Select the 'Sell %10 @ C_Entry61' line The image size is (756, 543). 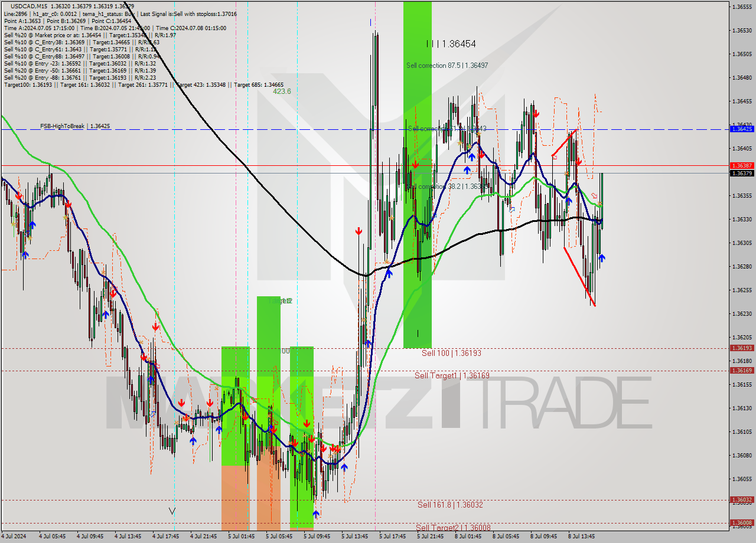tap(80, 49)
